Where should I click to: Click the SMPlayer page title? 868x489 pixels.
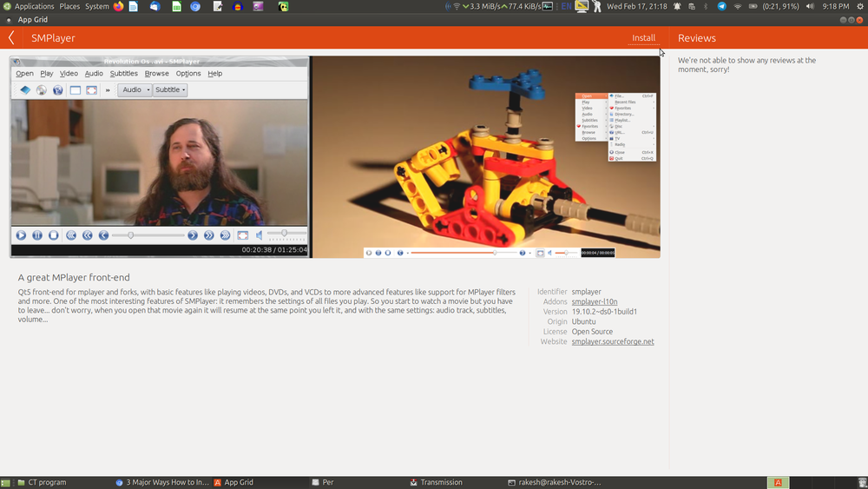pyautogui.click(x=53, y=38)
